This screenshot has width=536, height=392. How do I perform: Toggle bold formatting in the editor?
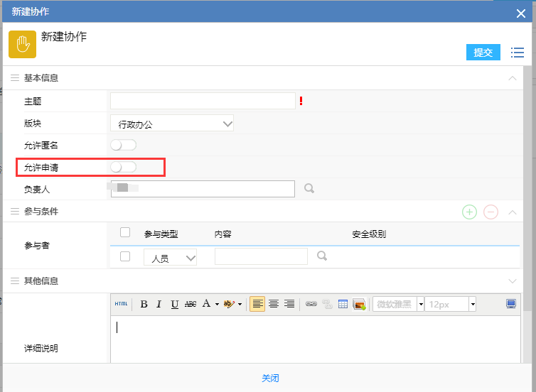[144, 304]
